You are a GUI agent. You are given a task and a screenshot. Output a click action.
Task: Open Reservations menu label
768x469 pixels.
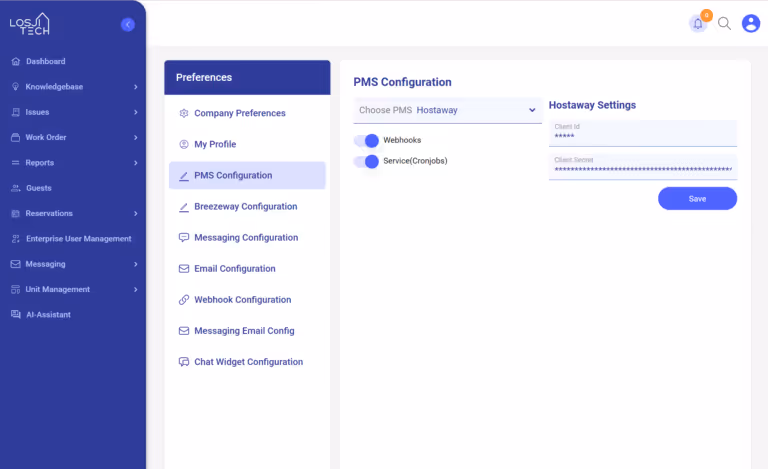[x=49, y=213]
